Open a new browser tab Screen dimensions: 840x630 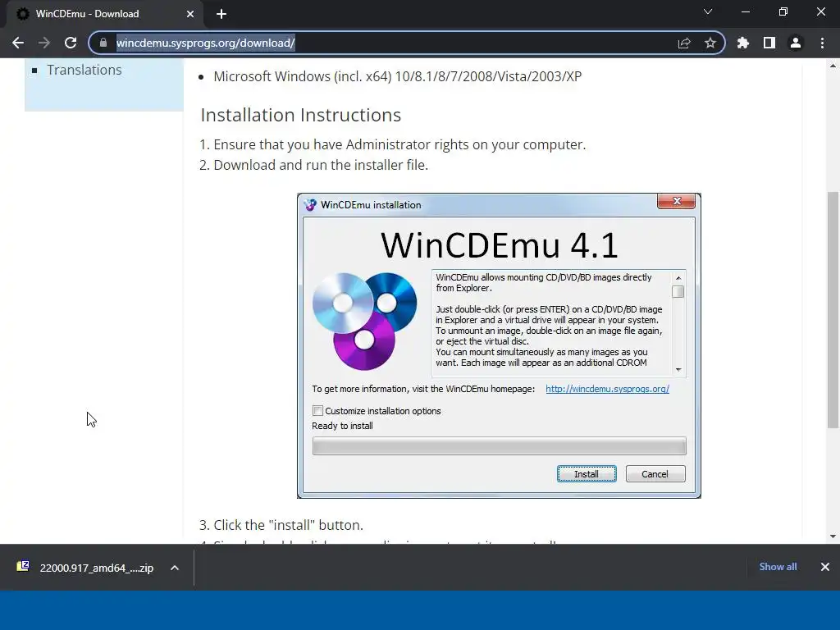(221, 14)
